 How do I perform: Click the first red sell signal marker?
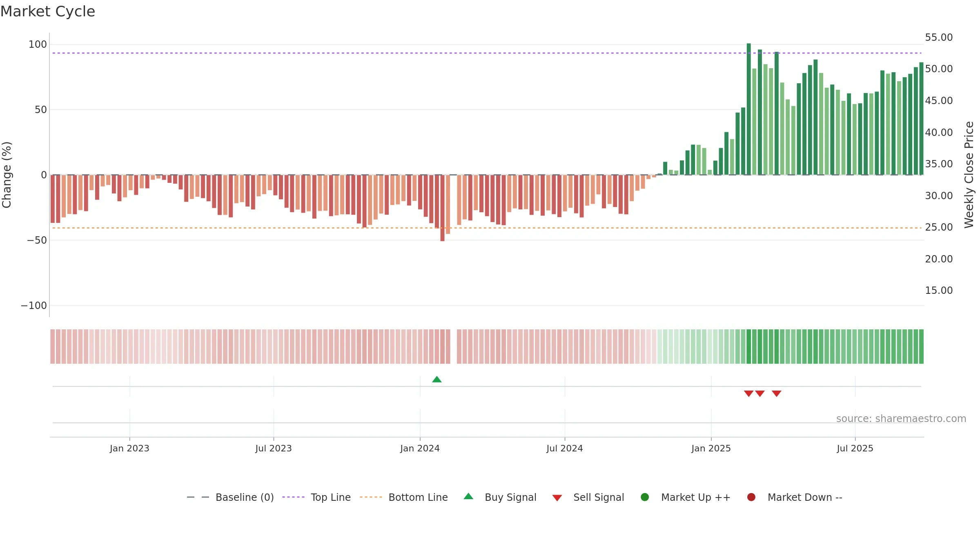click(x=748, y=393)
